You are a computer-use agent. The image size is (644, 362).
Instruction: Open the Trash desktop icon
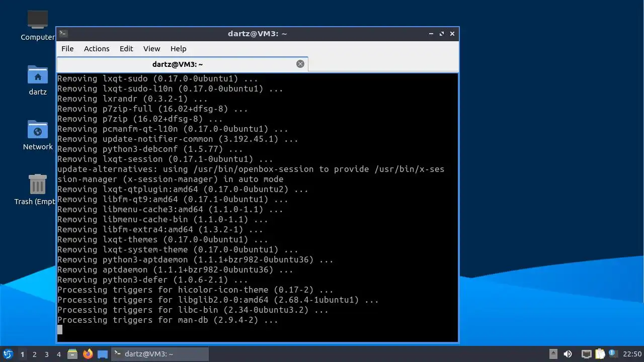(x=35, y=190)
